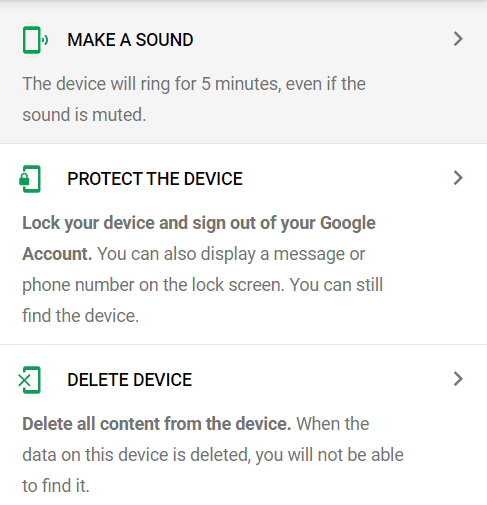Click the "to find it." text line
The image size is (487, 505).
pos(56,486)
